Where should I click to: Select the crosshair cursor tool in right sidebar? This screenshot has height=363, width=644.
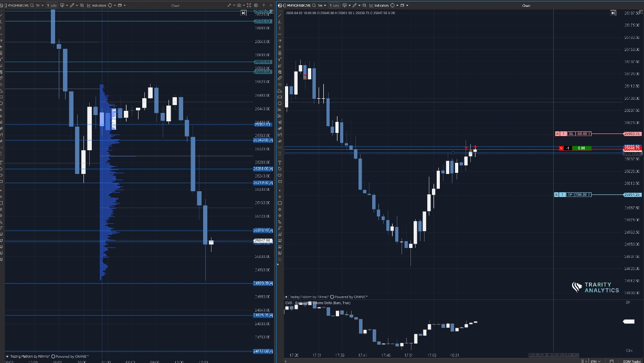pos(280,47)
